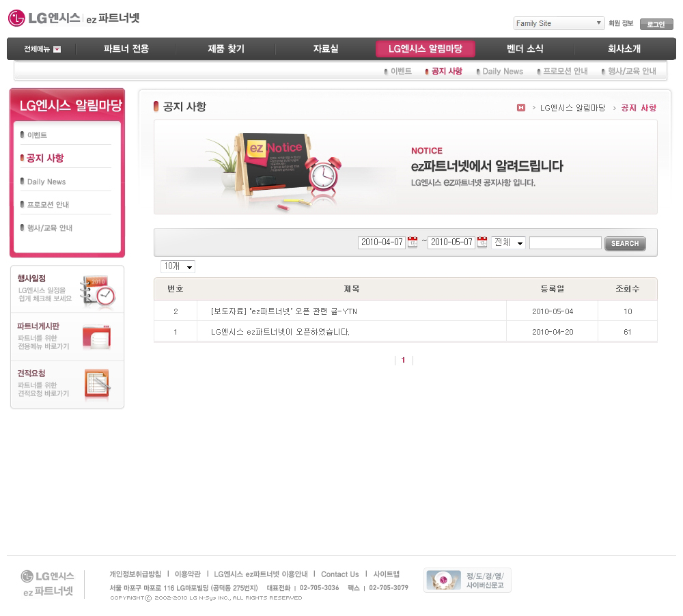Viewport: 683px width, 616px height.
Task: Open the 전체 search category dropdown
Action: [x=509, y=243]
